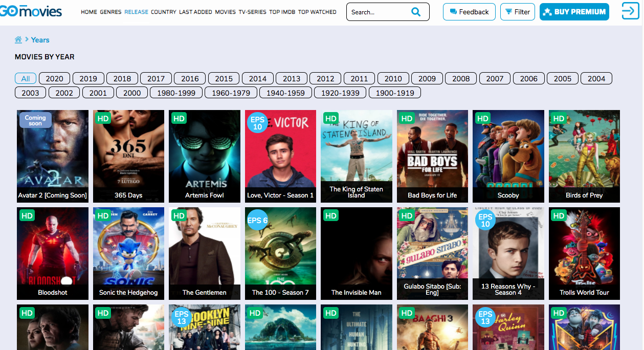Open the Bloodshot movie poster
Viewport: 644px width, 350px height.
pyautogui.click(x=53, y=253)
